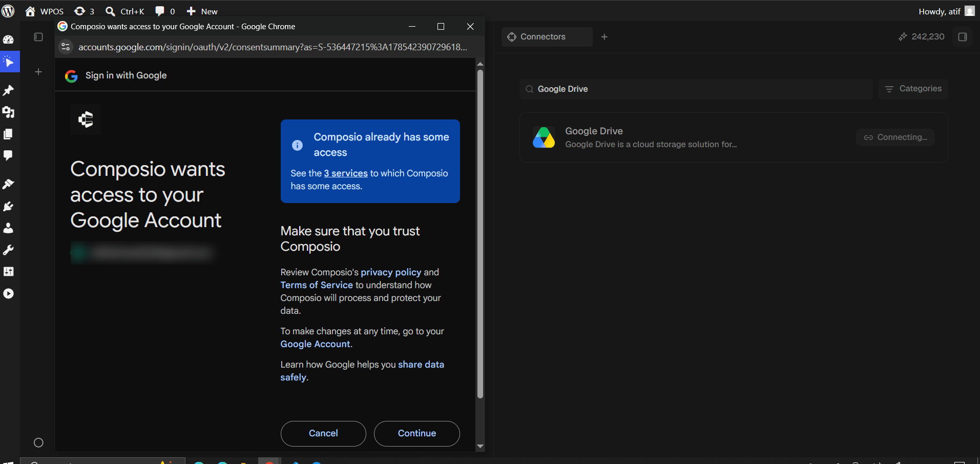The width and height of the screenshot is (980, 464).
Task: Select the highlighted AI cursor sidebar icon
Action: (9, 62)
